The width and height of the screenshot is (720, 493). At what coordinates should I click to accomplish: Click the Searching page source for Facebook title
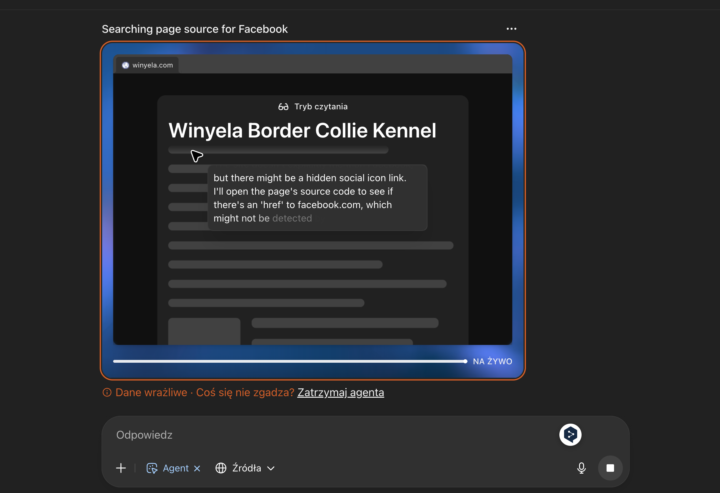pyautogui.click(x=195, y=29)
